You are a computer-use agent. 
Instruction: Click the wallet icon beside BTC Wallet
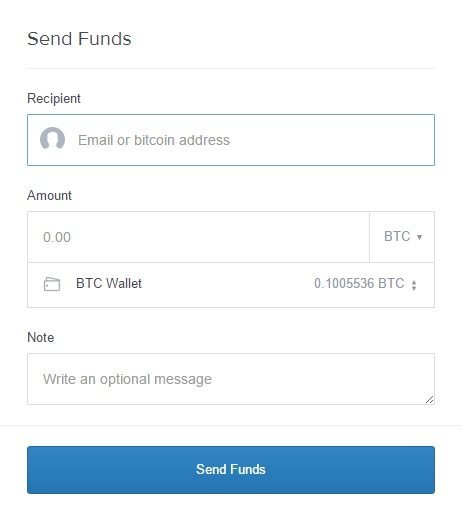(x=52, y=284)
